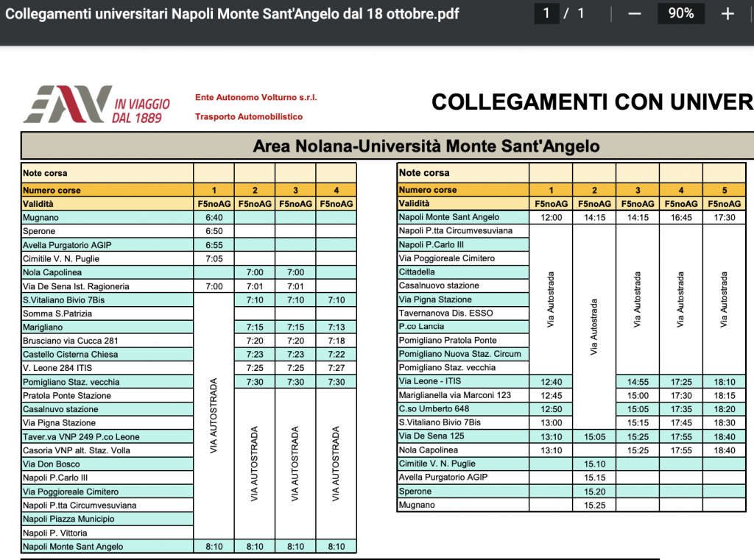Select the 'Napoli P. Vittoria' stop
The height and width of the screenshot is (560, 754).
pos(54,533)
